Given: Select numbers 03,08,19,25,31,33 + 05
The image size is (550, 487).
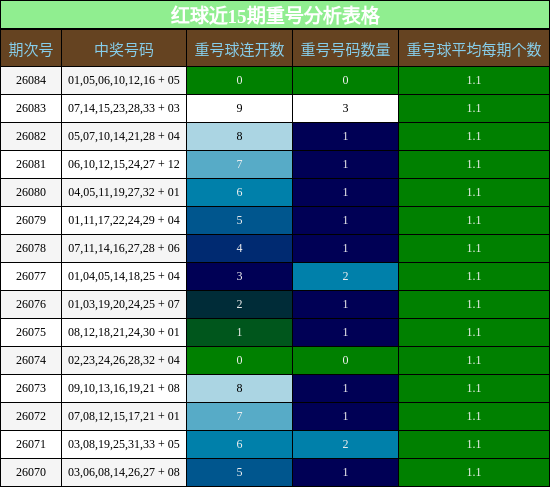Looking at the screenshot, I should [x=124, y=444].
